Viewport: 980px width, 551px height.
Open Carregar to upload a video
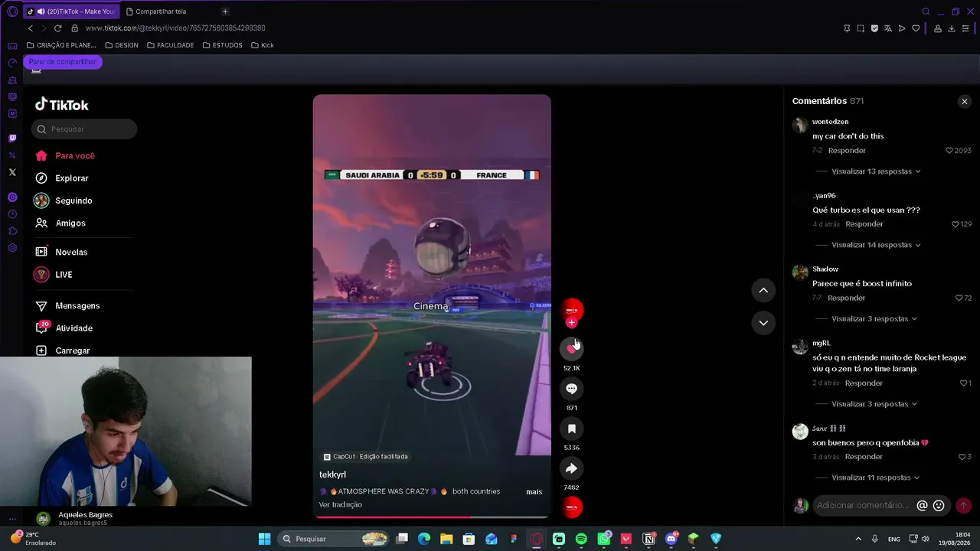click(x=73, y=350)
